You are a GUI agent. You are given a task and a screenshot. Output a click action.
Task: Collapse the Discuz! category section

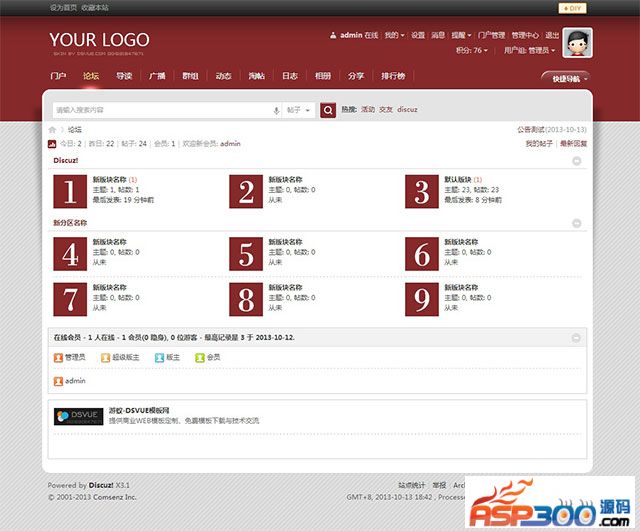pos(577,161)
